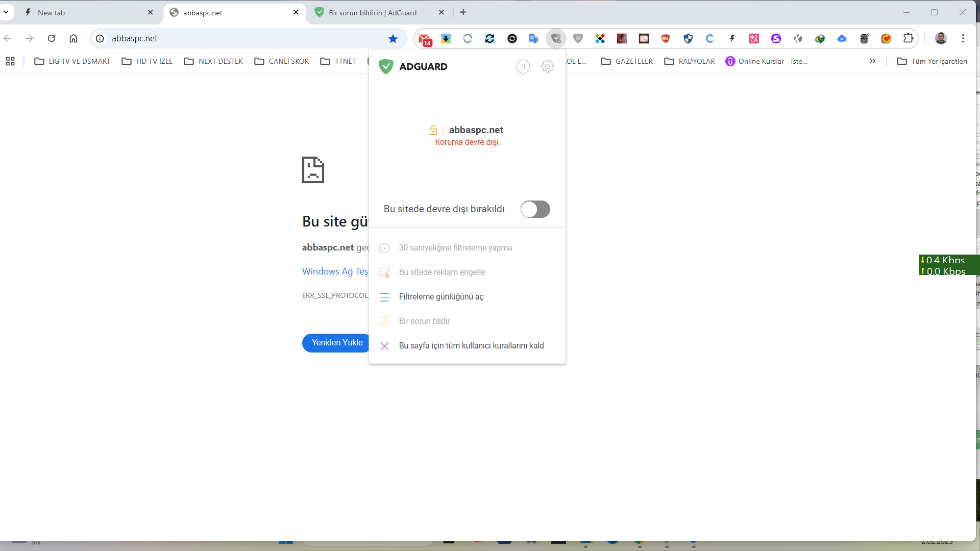Click the Filtreleme günlüğünü aç icon

384,297
